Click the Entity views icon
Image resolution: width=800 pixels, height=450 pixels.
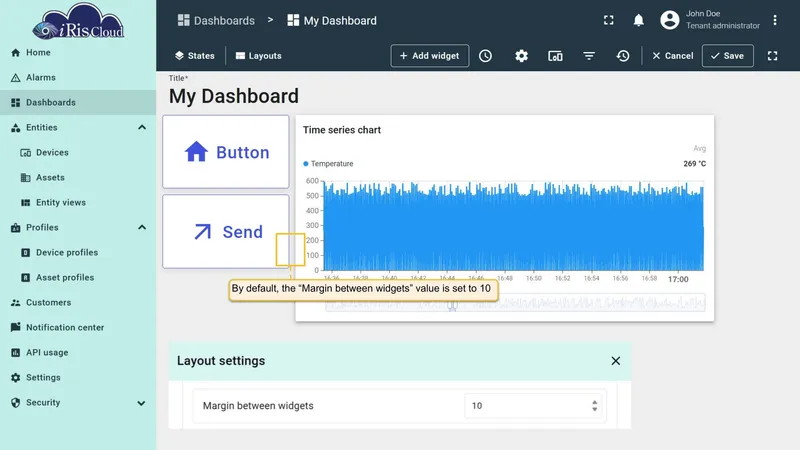25,203
